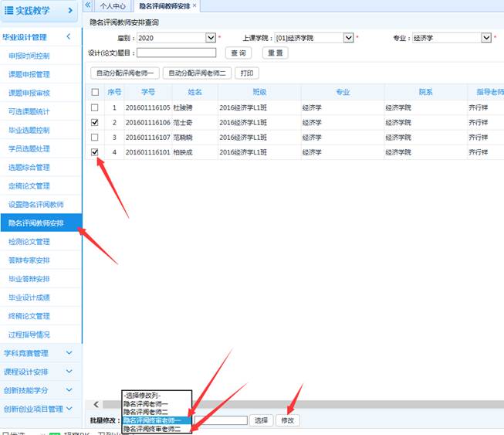Collapse the 毕业设计管理 menu section
This screenshot has height=435, width=504.
pos(69,37)
